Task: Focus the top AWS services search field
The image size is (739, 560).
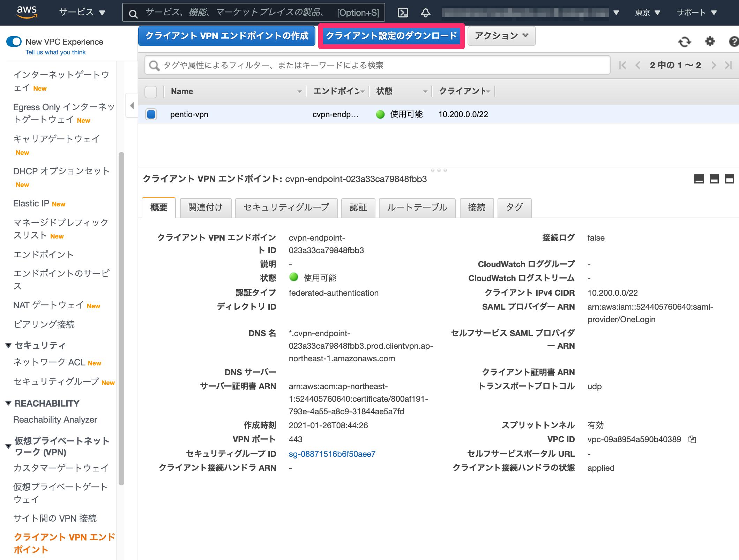Action: (254, 13)
